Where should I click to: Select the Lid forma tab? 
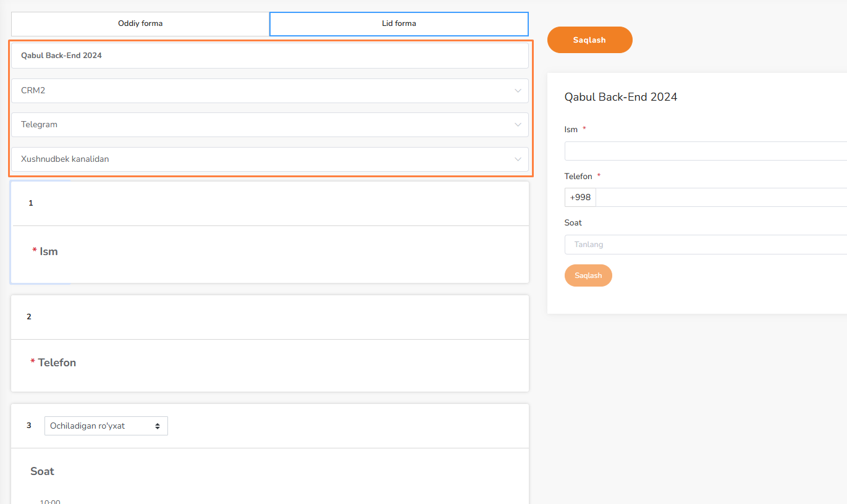398,24
